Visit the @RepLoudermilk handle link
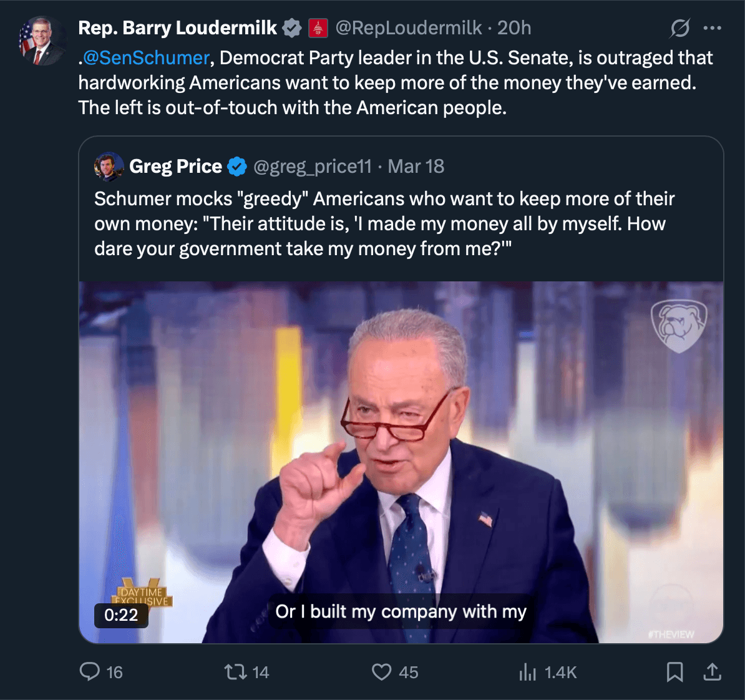 point(409,28)
